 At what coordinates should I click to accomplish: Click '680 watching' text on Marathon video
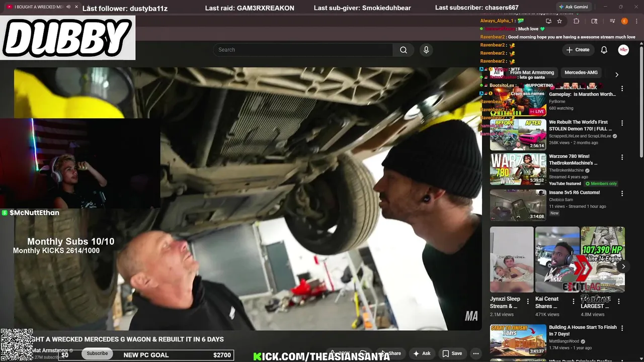pyautogui.click(x=561, y=108)
